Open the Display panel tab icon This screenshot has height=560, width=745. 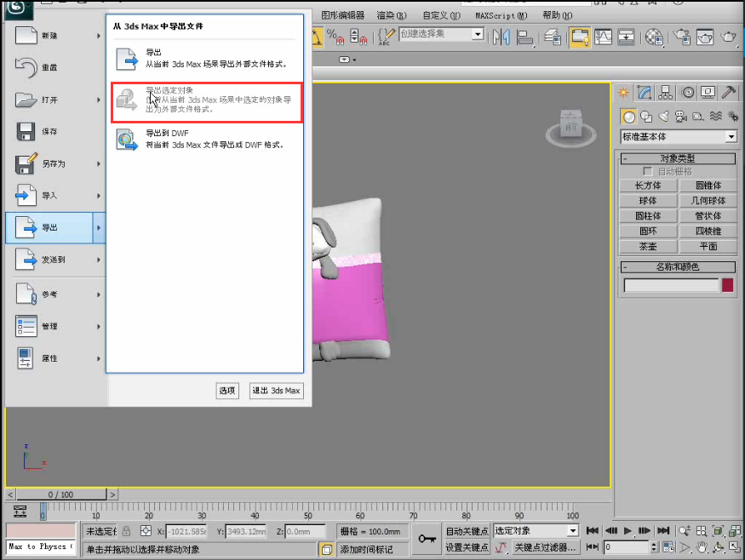coord(708,93)
